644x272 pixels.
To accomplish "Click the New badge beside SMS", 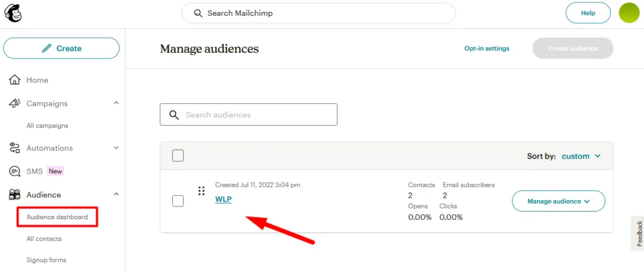I will 55,171.
